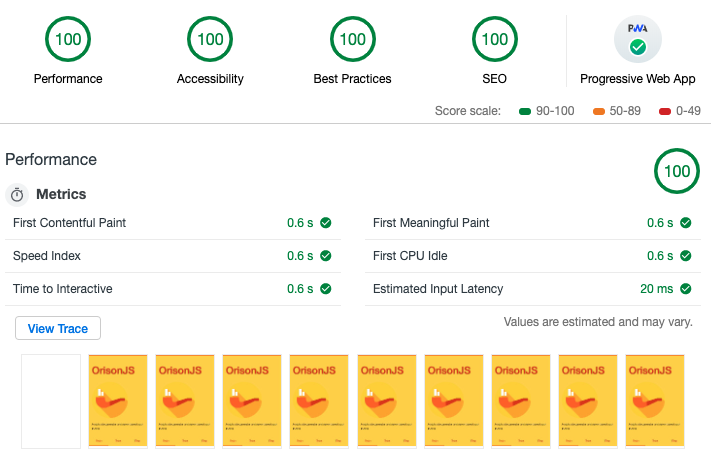Open the Progressive Web App badge
This screenshot has height=470, width=726.
click(x=638, y=39)
